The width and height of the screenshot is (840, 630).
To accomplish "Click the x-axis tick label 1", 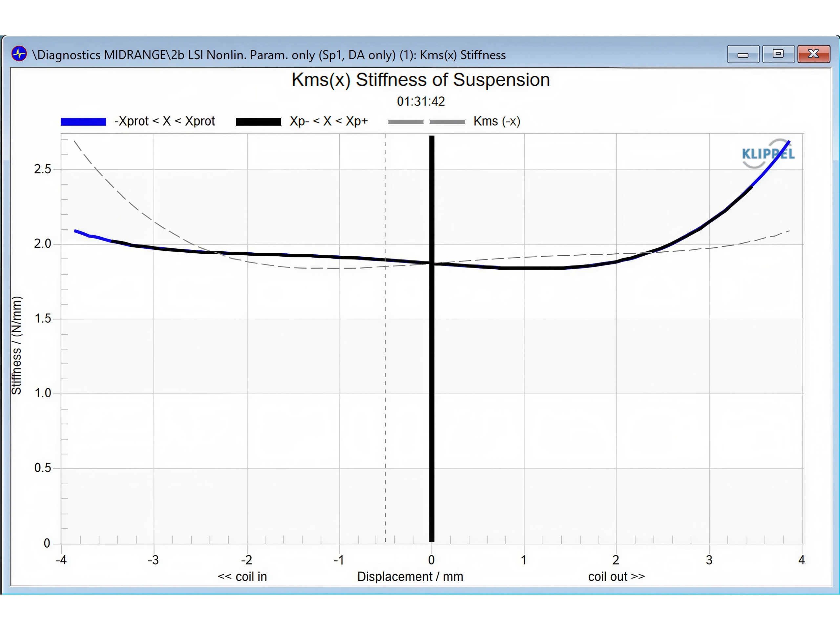I will tap(524, 560).
